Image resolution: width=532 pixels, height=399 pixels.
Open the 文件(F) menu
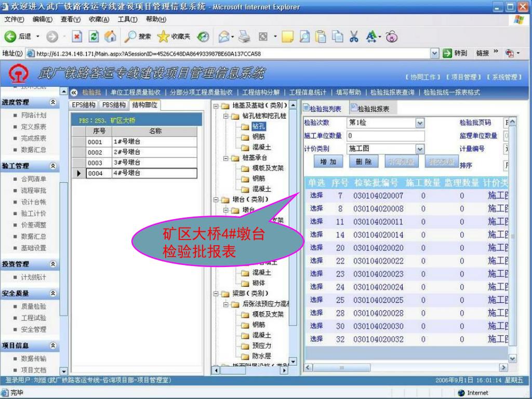click(14, 19)
